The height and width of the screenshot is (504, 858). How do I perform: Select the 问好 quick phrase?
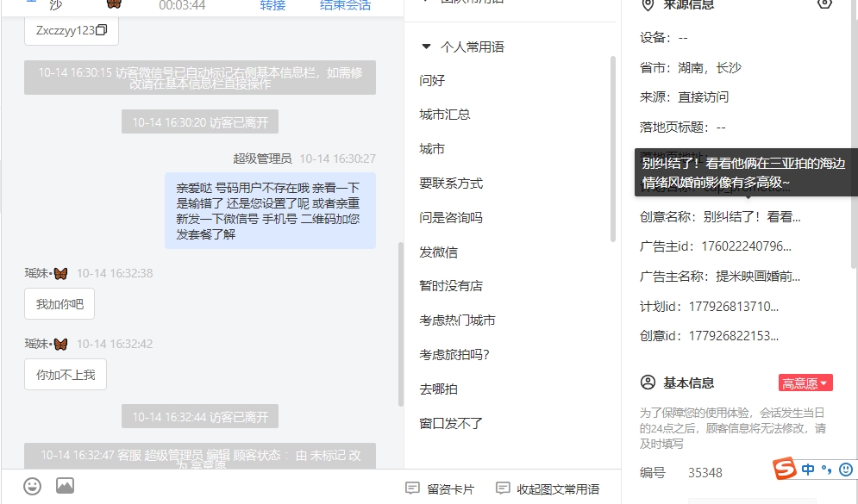coord(432,80)
